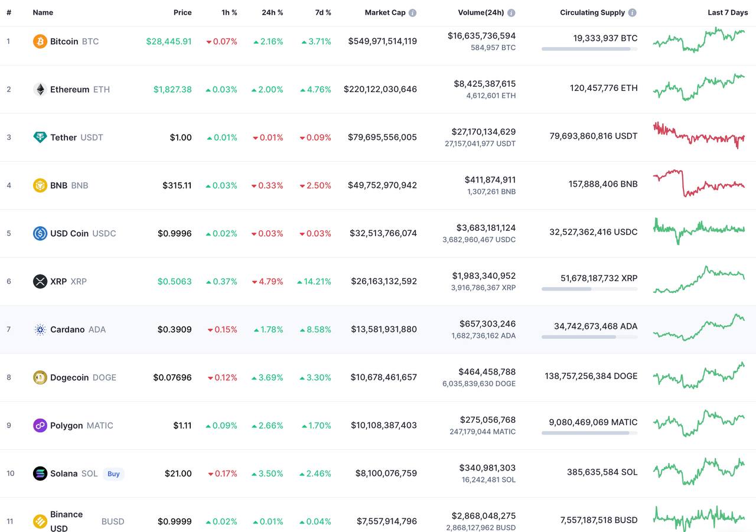
Task: Click the Tether logo icon
Action: coord(40,138)
